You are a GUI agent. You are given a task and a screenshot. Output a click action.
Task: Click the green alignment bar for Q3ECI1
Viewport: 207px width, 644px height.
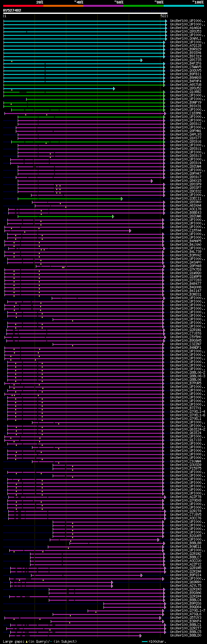(x=70, y=199)
